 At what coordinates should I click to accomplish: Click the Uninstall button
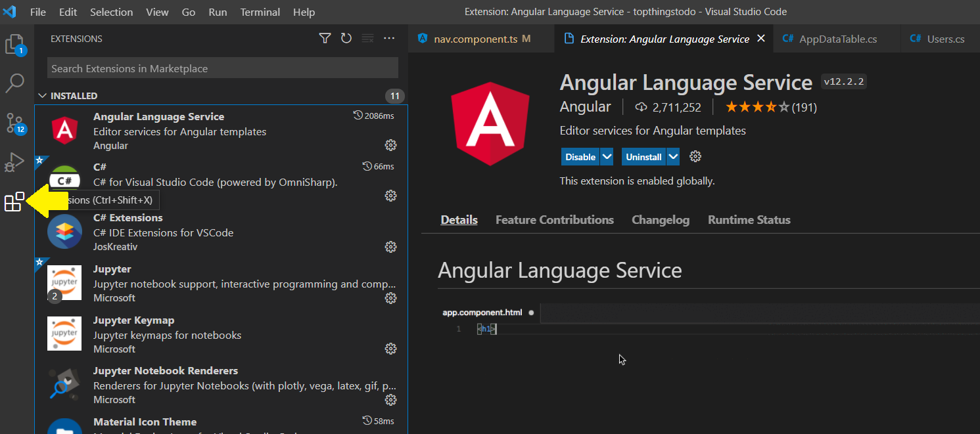pyautogui.click(x=643, y=157)
